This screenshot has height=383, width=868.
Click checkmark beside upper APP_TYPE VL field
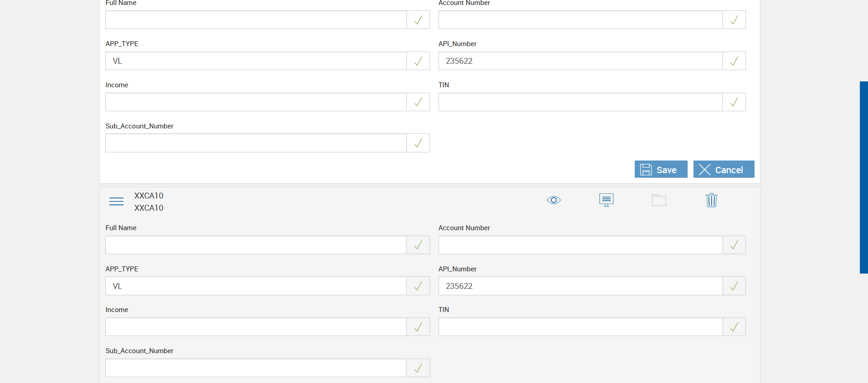pyautogui.click(x=418, y=61)
